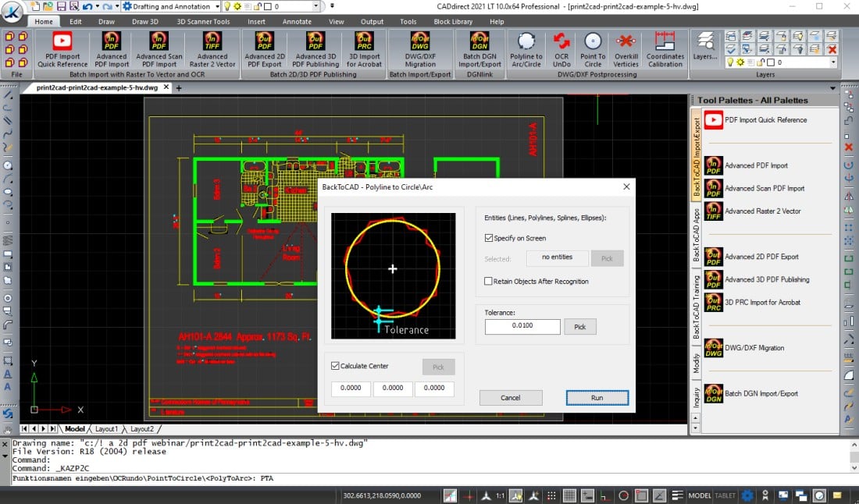The width and height of the screenshot is (859, 504).
Task: Open the Layers manager icon
Action: [x=705, y=46]
